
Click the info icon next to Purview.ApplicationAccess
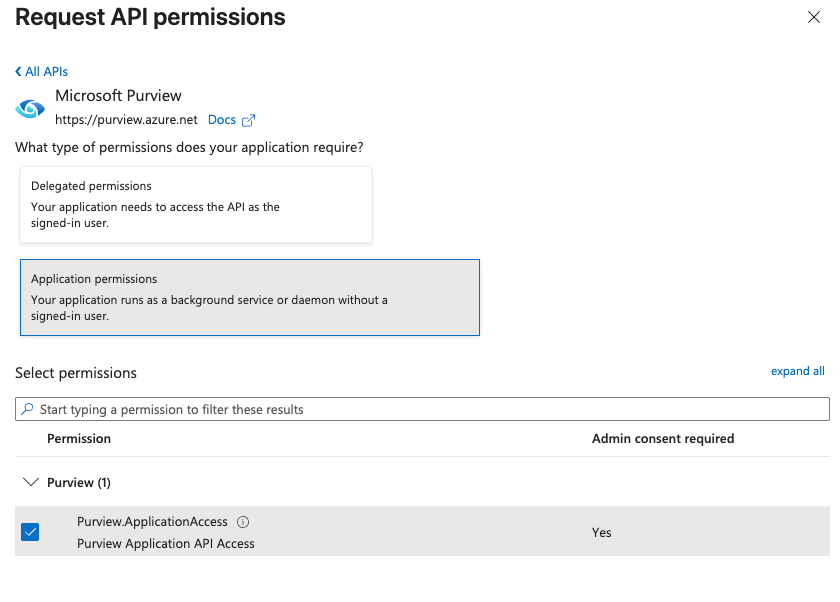[243, 522]
